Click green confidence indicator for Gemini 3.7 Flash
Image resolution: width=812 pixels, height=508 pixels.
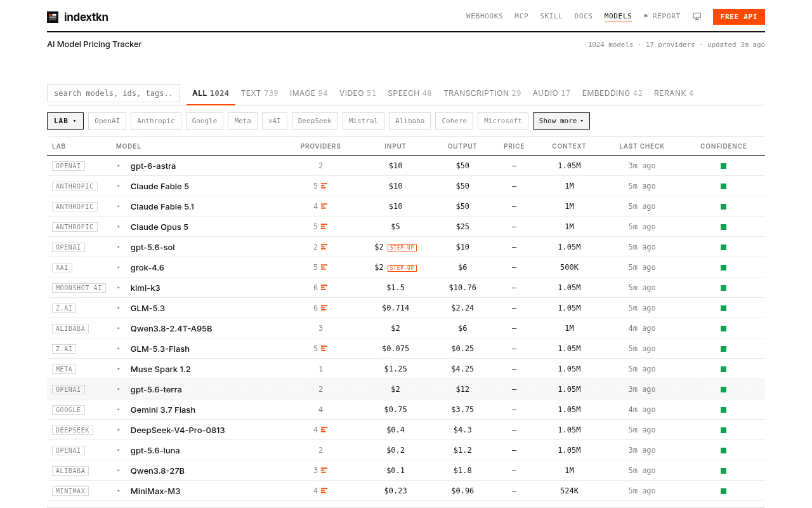[723, 410]
